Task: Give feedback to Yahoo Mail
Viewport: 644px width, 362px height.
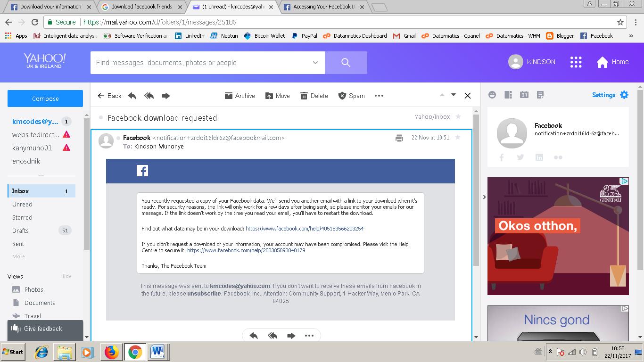Action: [45, 329]
